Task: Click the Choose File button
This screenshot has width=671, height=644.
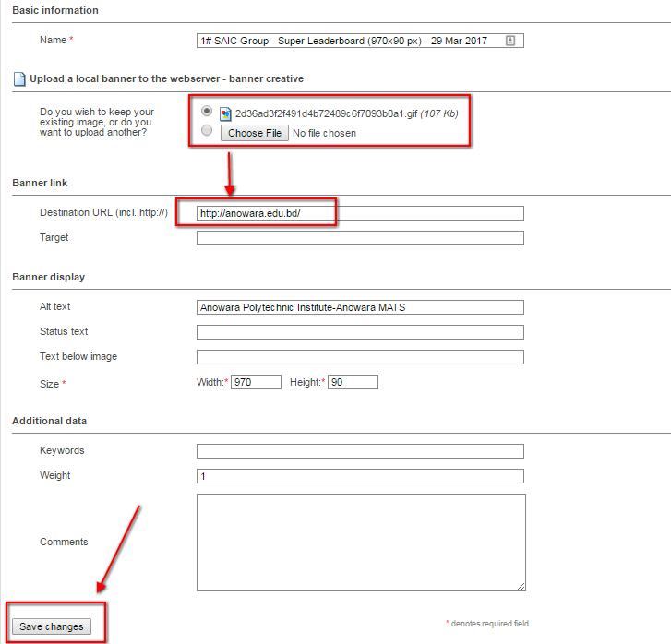Action: point(255,133)
